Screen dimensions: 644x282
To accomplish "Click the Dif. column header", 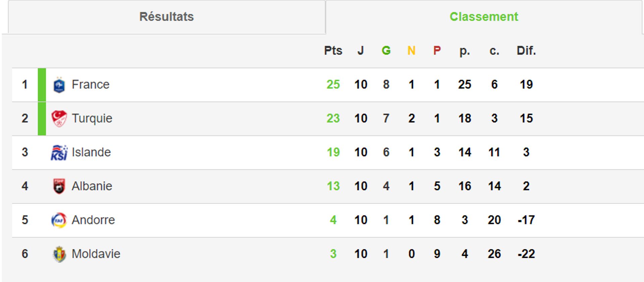I will point(526,51).
